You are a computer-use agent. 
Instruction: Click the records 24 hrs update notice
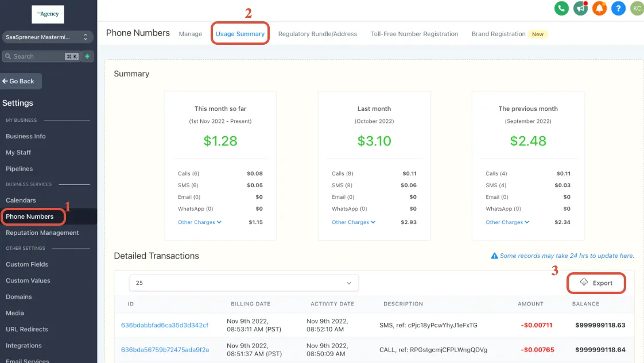coord(567,256)
